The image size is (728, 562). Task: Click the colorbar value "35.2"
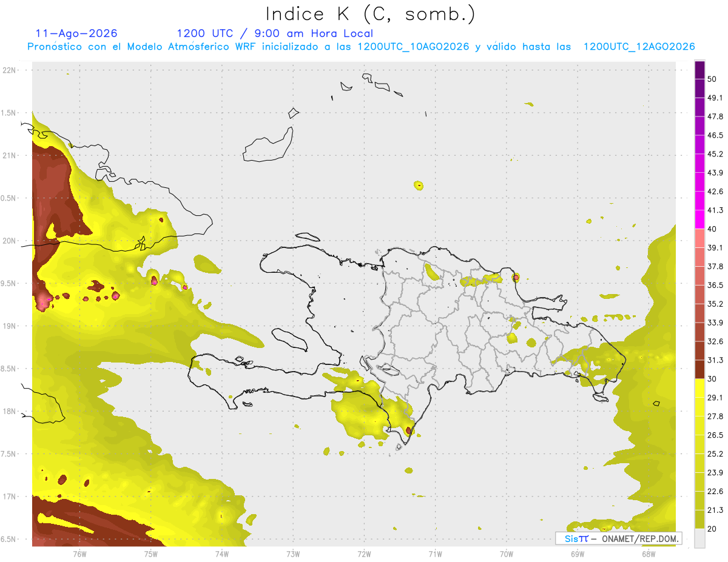[x=715, y=304]
